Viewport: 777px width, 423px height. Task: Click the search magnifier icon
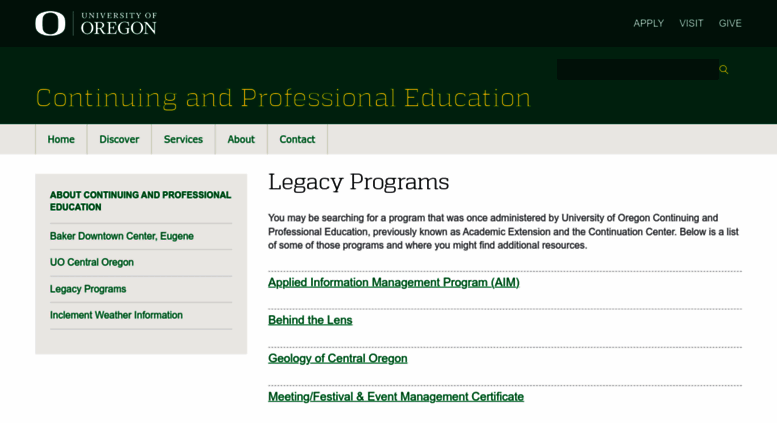724,69
